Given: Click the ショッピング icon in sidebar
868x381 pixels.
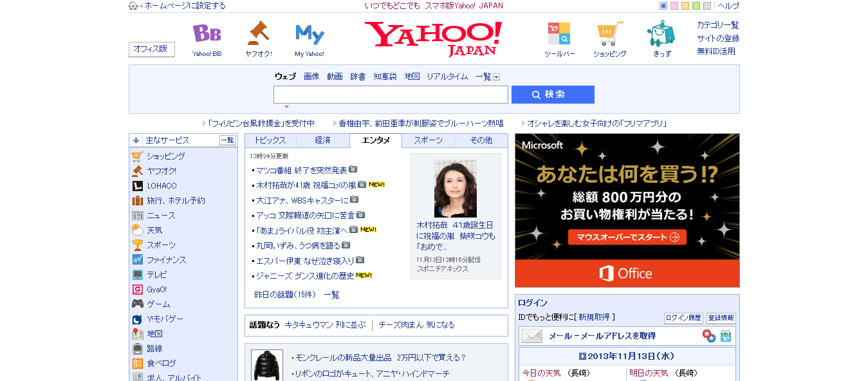Looking at the screenshot, I should coord(137,156).
